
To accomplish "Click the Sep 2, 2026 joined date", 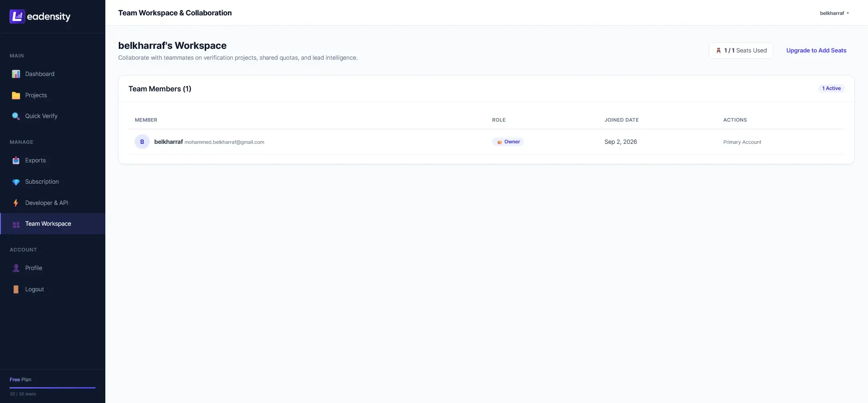I will (x=621, y=142).
